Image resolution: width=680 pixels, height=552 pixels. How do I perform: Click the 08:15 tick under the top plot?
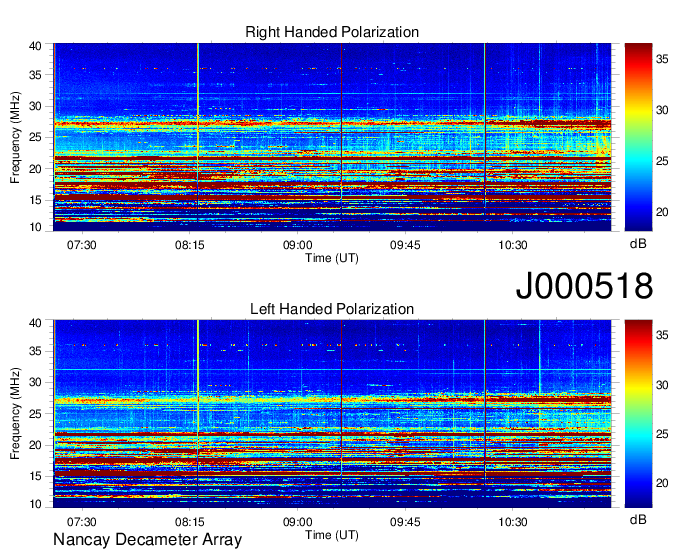(x=190, y=245)
